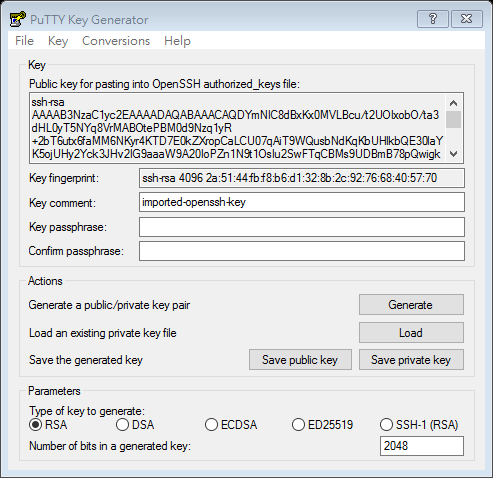
Task: Focus the Key passphrase field
Action: coord(302,227)
